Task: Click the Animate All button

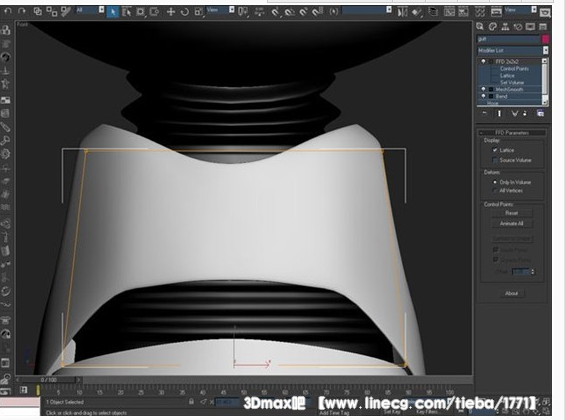Action: (x=512, y=224)
